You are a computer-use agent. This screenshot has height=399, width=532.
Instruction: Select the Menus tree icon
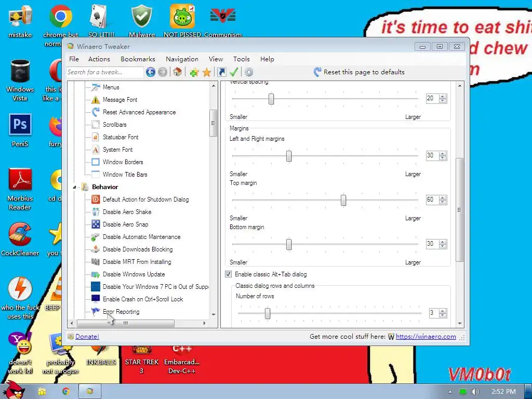click(x=96, y=87)
